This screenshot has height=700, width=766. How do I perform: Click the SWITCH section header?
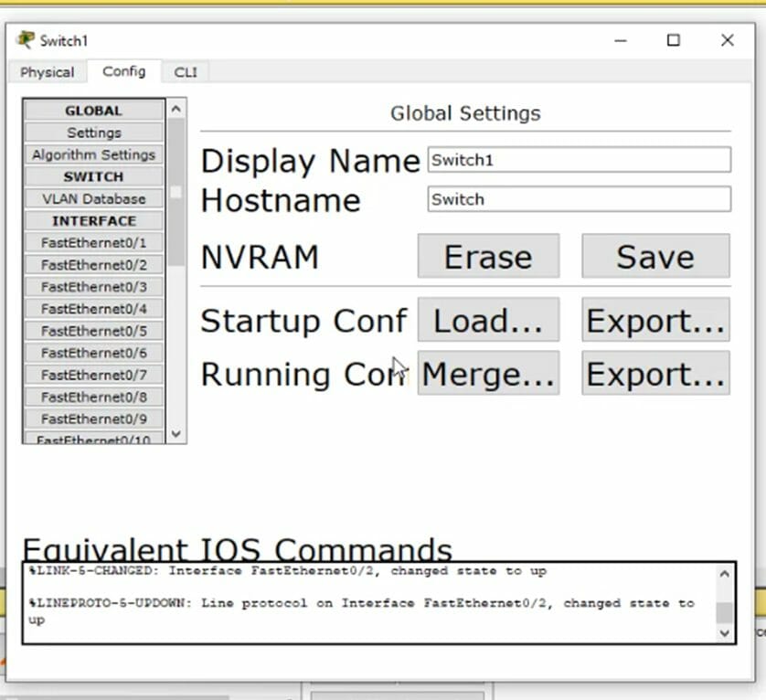point(93,176)
